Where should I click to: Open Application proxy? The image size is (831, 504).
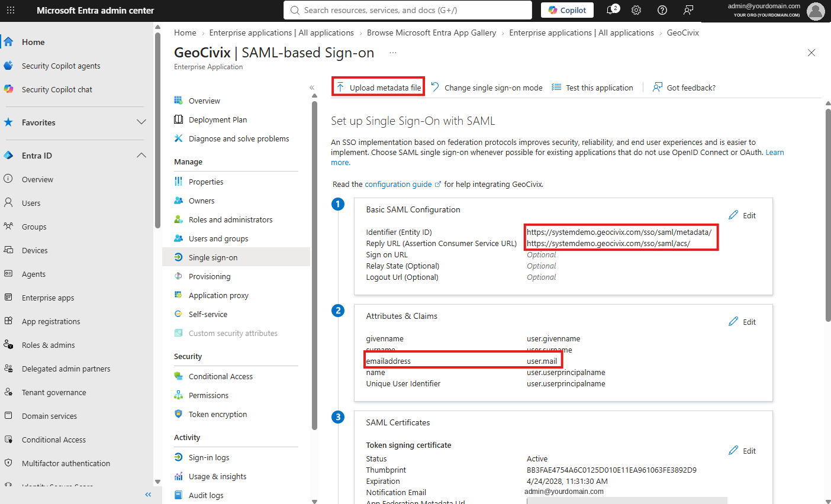218,295
